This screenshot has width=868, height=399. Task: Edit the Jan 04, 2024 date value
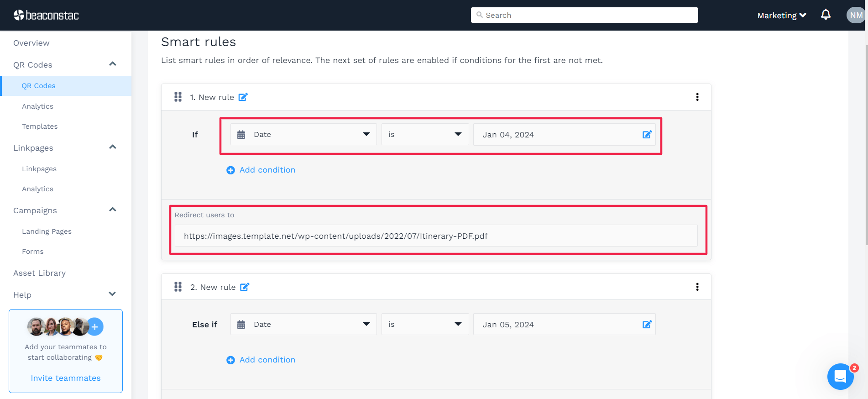(x=647, y=135)
